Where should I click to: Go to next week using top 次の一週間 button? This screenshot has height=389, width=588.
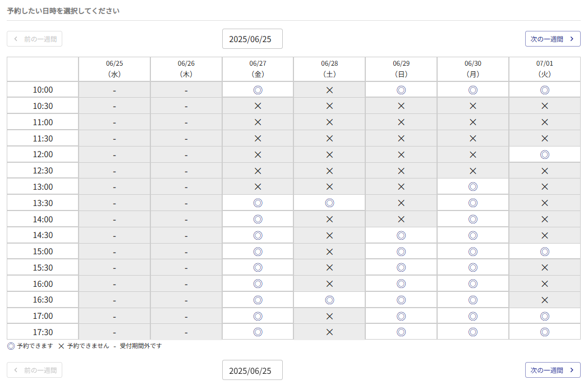[x=552, y=39]
